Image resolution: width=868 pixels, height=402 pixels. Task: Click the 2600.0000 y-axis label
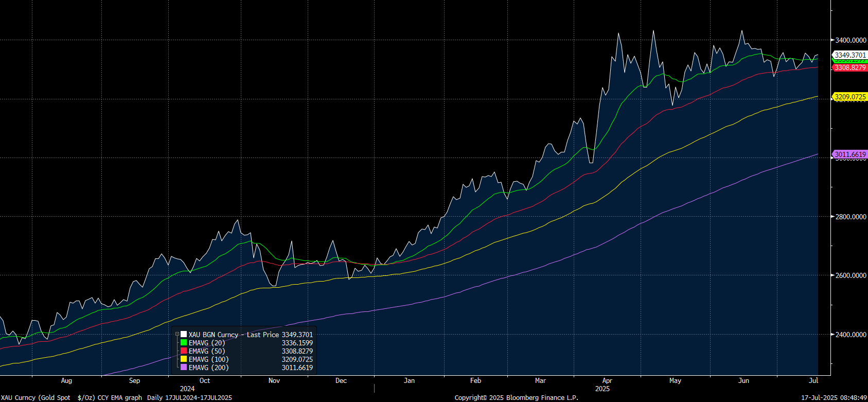(x=850, y=275)
